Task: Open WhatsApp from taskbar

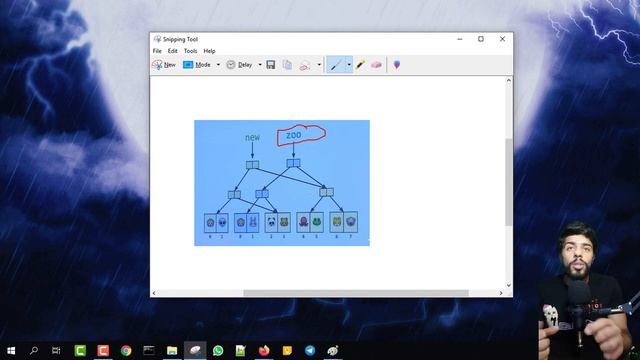Action: point(218,351)
